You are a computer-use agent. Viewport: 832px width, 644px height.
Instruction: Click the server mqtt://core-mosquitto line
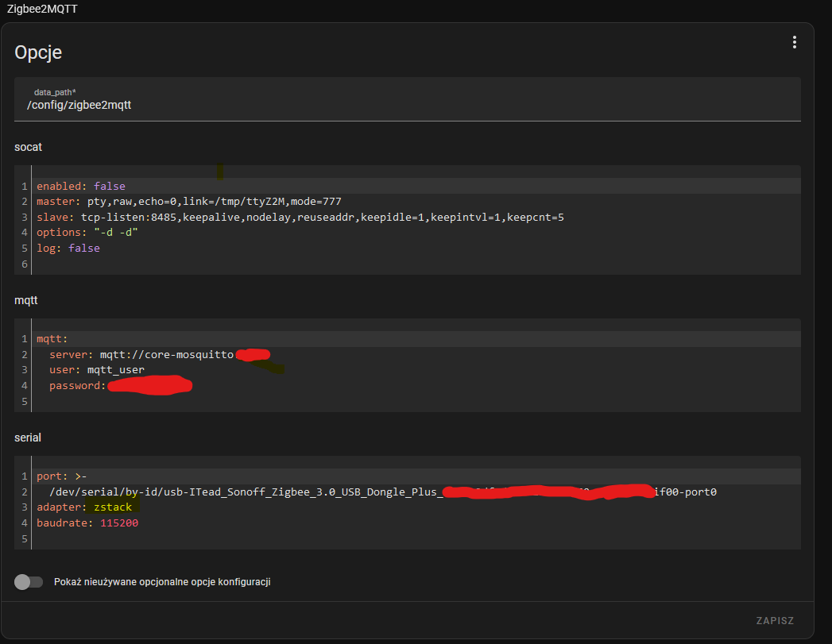159,354
